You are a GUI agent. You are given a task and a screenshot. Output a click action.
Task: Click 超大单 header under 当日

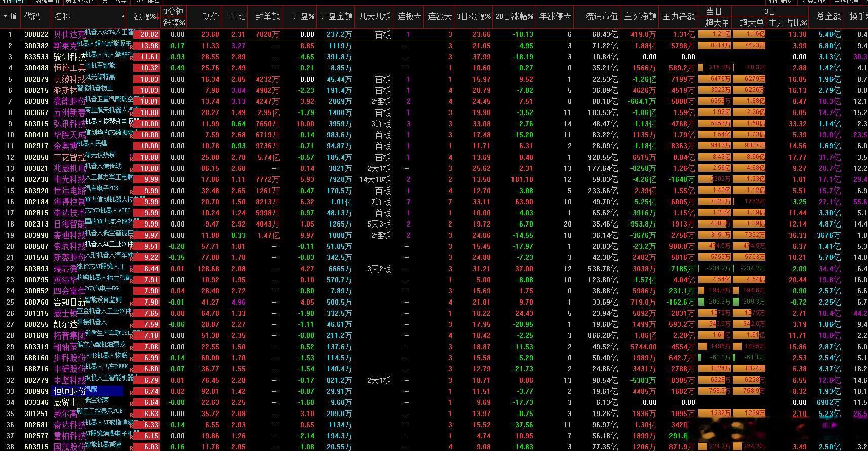pos(717,23)
